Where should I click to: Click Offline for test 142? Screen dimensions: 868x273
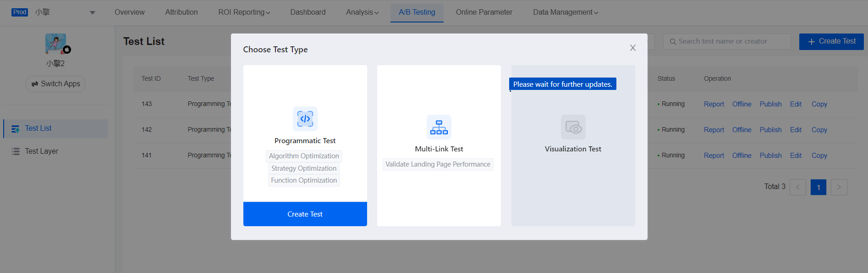coord(742,130)
